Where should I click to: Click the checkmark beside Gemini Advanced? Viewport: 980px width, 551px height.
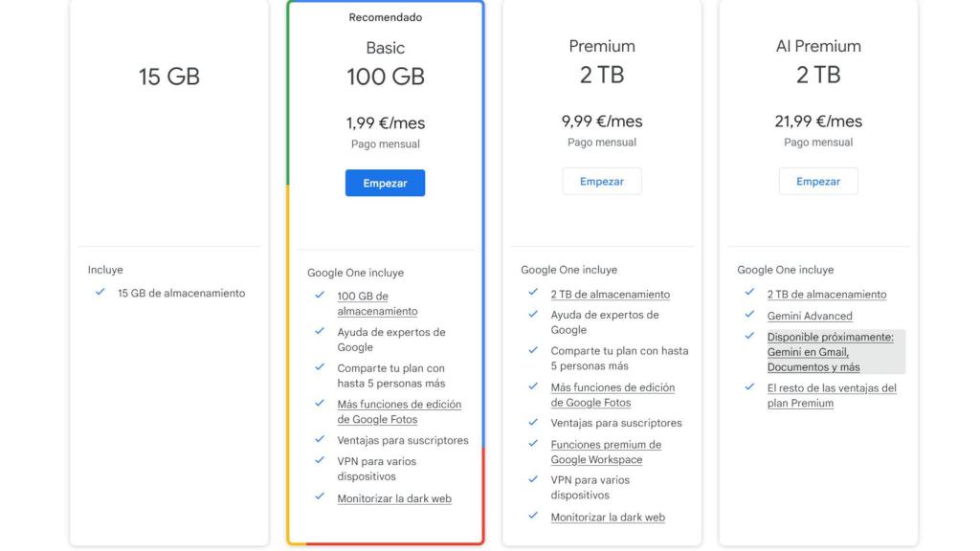(749, 316)
